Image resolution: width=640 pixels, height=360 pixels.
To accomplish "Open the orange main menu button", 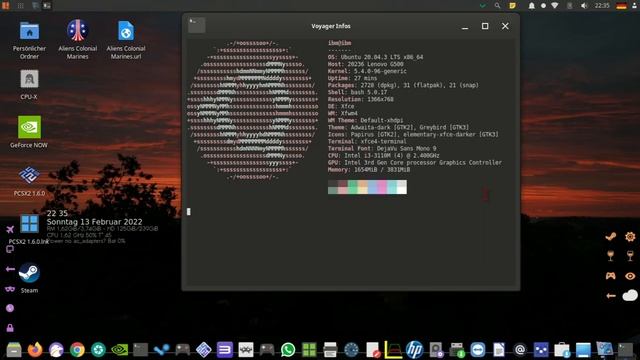I will (5, 5).
